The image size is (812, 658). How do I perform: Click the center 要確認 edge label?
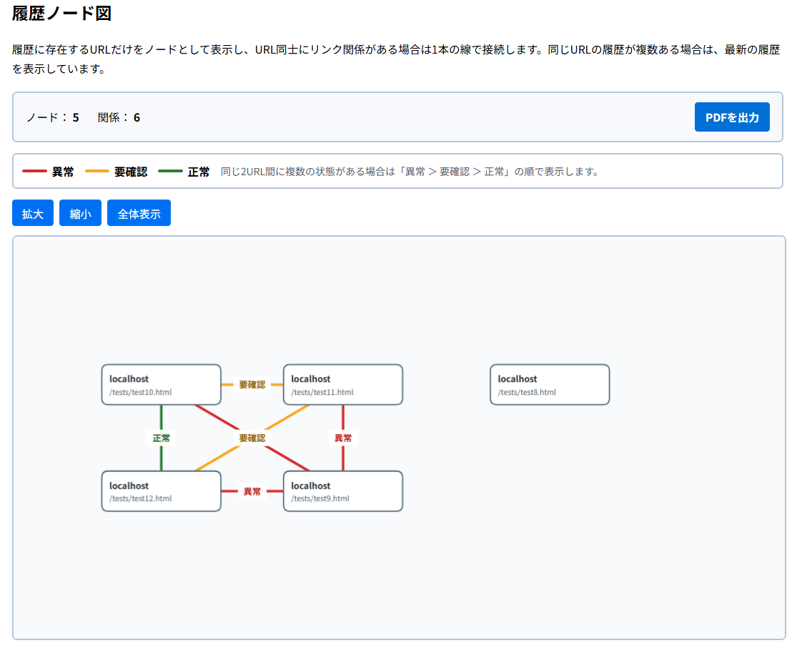[x=252, y=438]
